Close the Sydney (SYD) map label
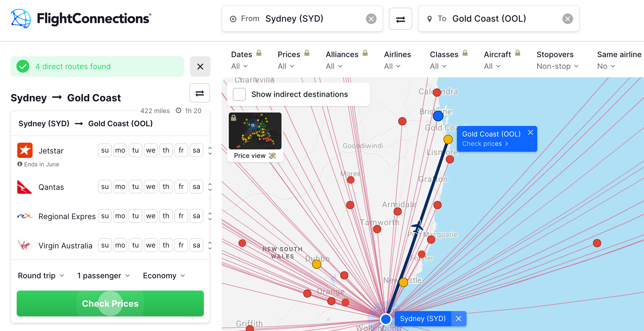The image size is (644, 331). click(459, 319)
